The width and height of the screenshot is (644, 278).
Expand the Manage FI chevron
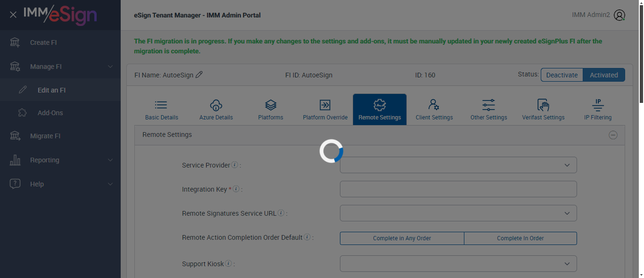(x=110, y=67)
